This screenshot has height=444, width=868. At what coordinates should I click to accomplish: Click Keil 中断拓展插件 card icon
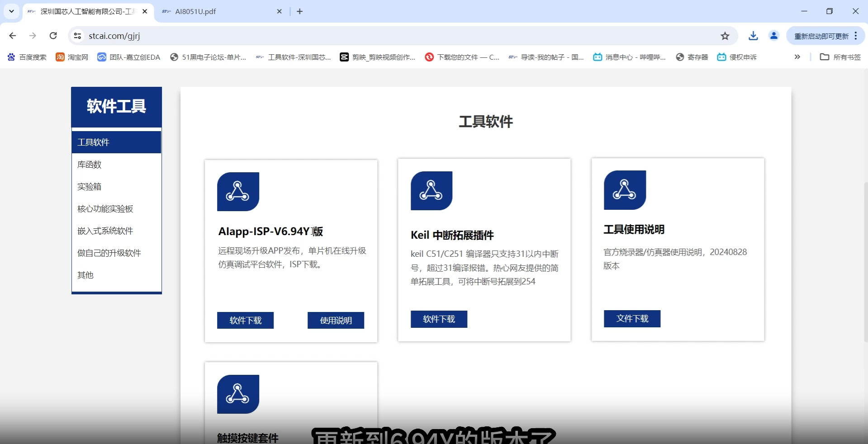432,191
